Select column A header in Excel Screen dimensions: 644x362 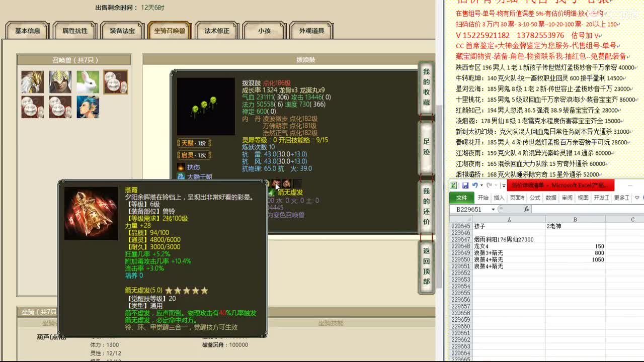coord(509,219)
